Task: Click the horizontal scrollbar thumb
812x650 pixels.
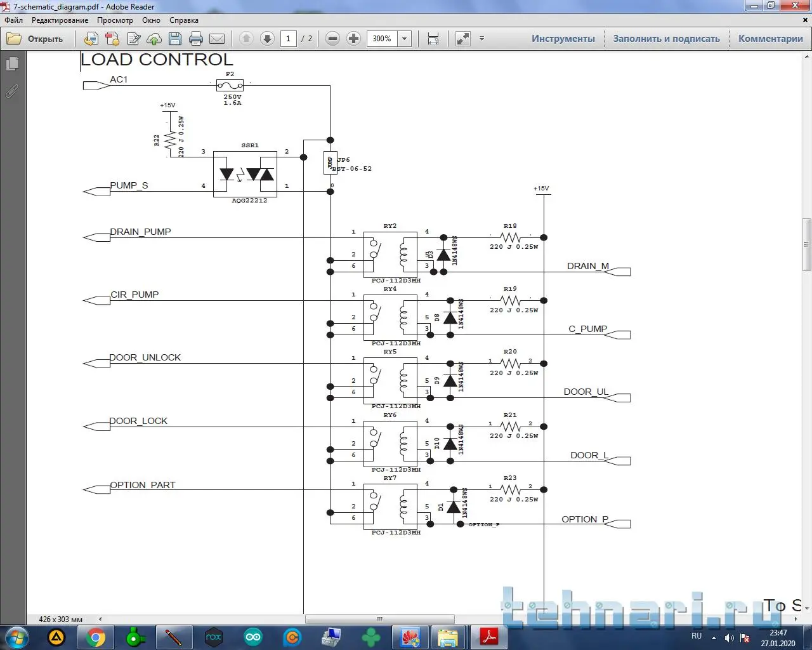Action: point(379,619)
